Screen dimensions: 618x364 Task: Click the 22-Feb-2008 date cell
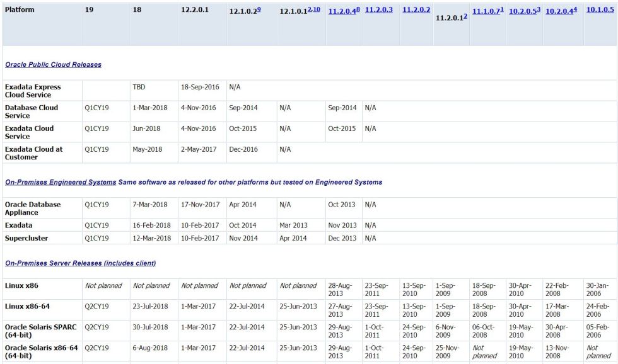point(557,290)
